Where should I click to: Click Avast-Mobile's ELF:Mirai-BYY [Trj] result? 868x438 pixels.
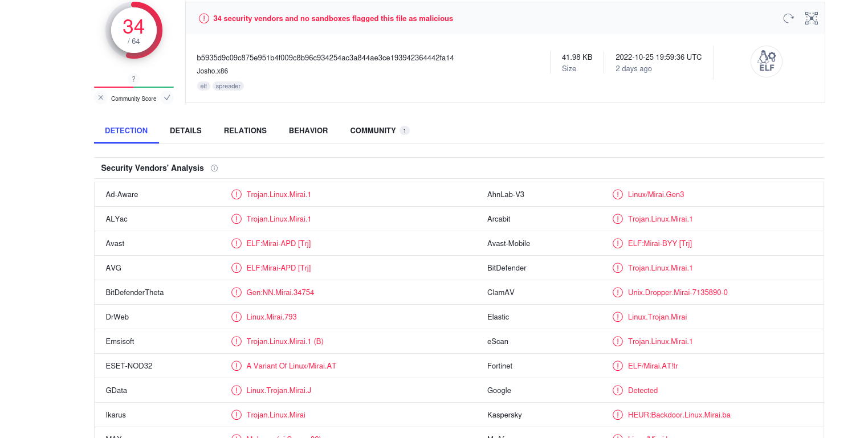660,243
